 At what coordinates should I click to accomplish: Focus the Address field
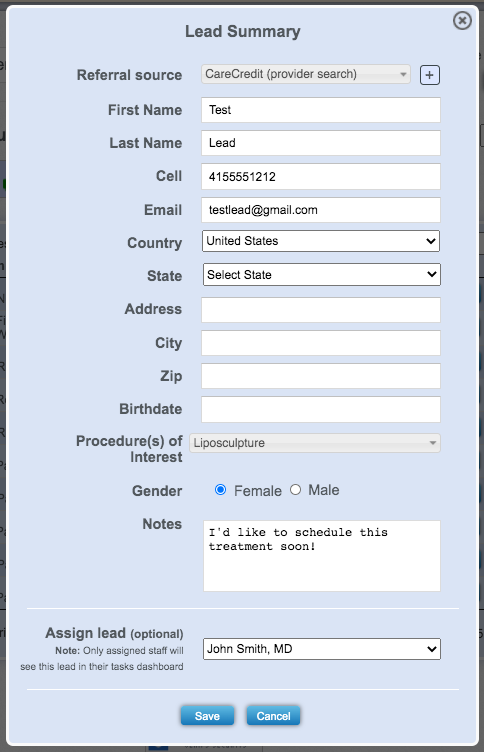point(320,310)
